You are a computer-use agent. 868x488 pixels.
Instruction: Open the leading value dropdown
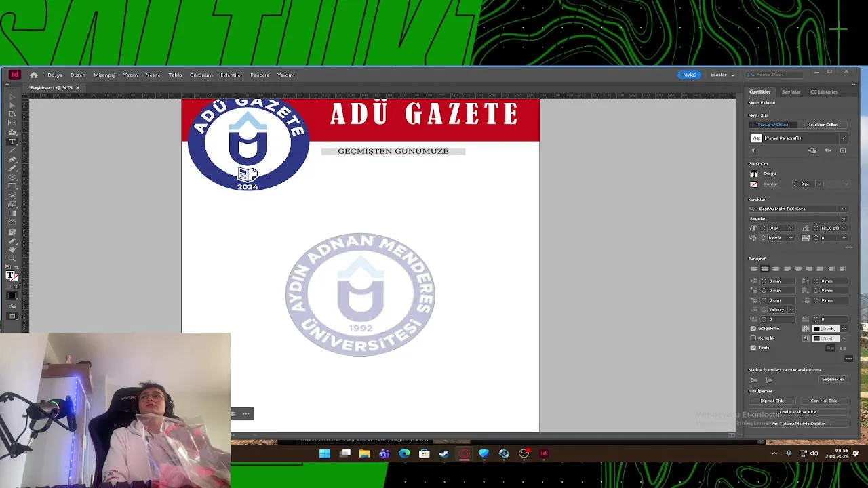pos(844,228)
